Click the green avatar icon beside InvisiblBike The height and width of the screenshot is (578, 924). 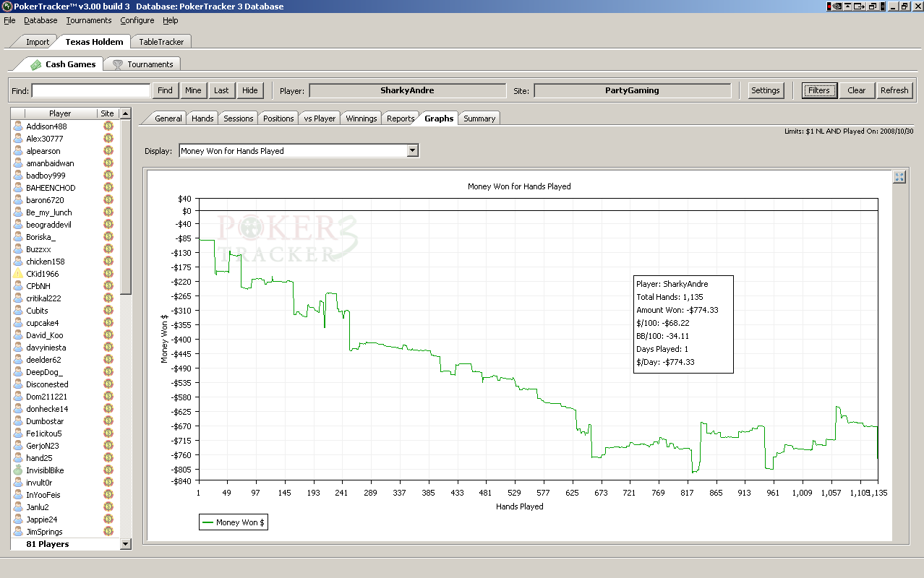click(18, 470)
